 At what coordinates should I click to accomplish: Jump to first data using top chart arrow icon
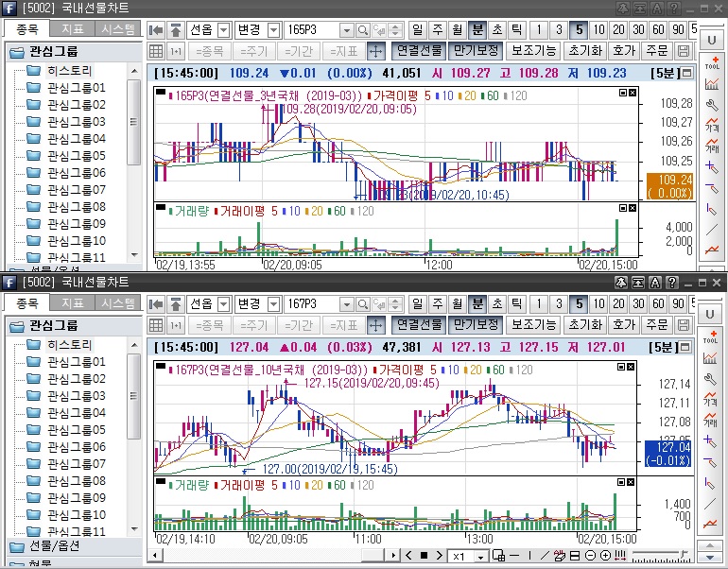157,29
